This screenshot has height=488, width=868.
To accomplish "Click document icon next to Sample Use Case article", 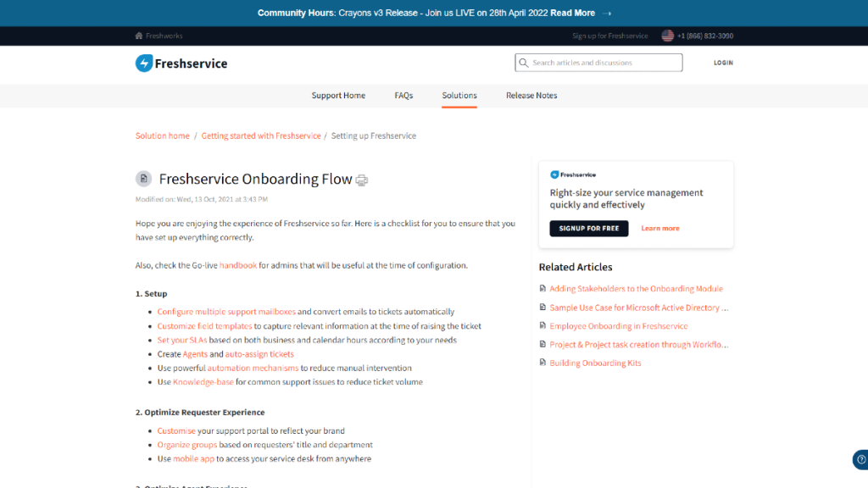I will (542, 307).
